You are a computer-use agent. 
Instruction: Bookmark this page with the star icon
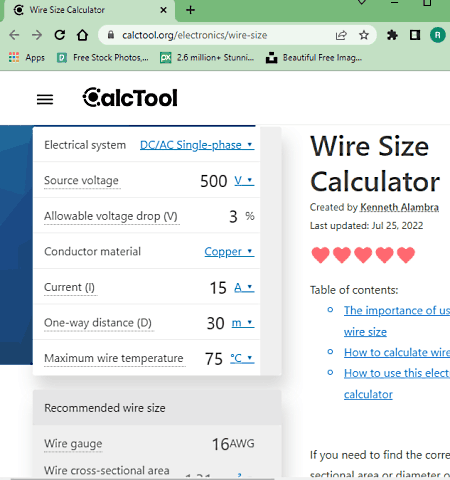pos(364,35)
